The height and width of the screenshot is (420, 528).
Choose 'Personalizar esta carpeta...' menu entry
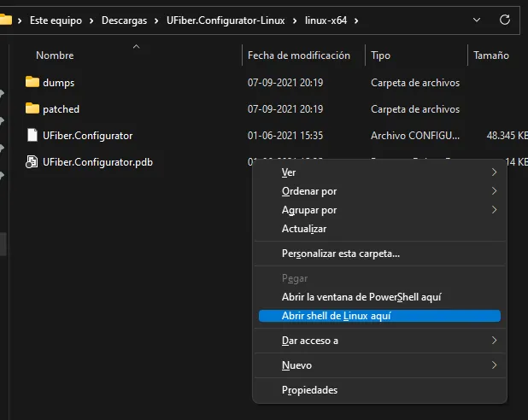379,254
